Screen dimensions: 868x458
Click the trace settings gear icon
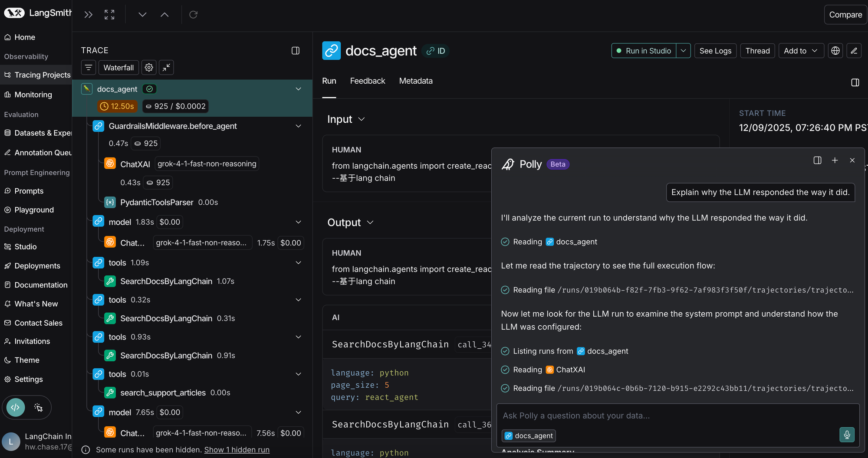click(149, 68)
